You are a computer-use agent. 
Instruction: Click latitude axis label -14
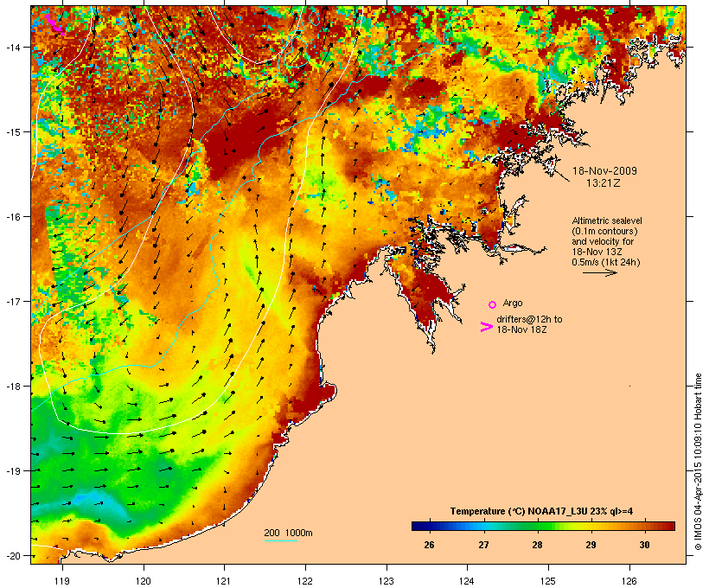pos(12,47)
